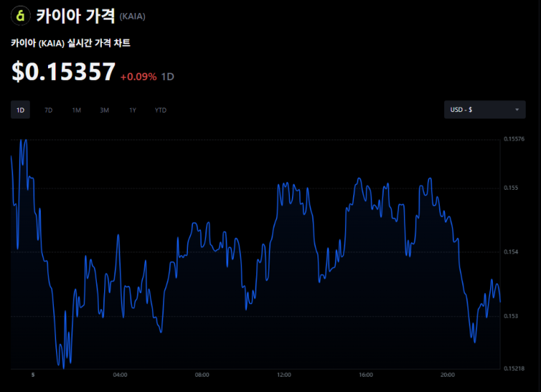Click the 0.15218 y-axis label

[514, 369]
